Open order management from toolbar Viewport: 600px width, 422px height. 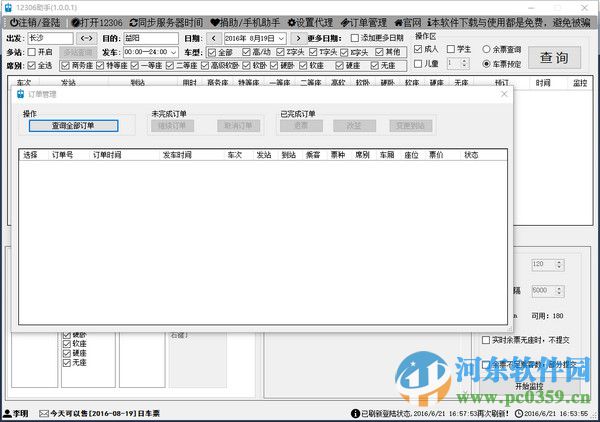pyautogui.click(x=364, y=23)
